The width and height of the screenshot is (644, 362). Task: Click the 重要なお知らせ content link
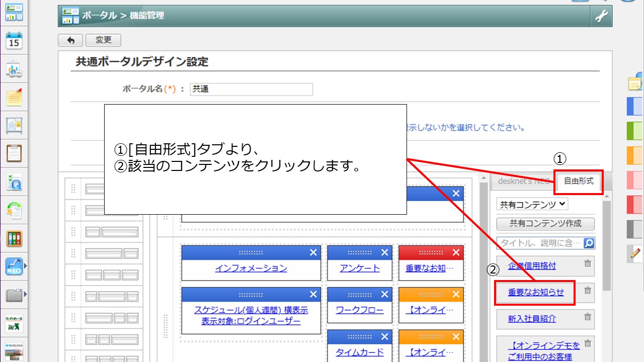536,293
